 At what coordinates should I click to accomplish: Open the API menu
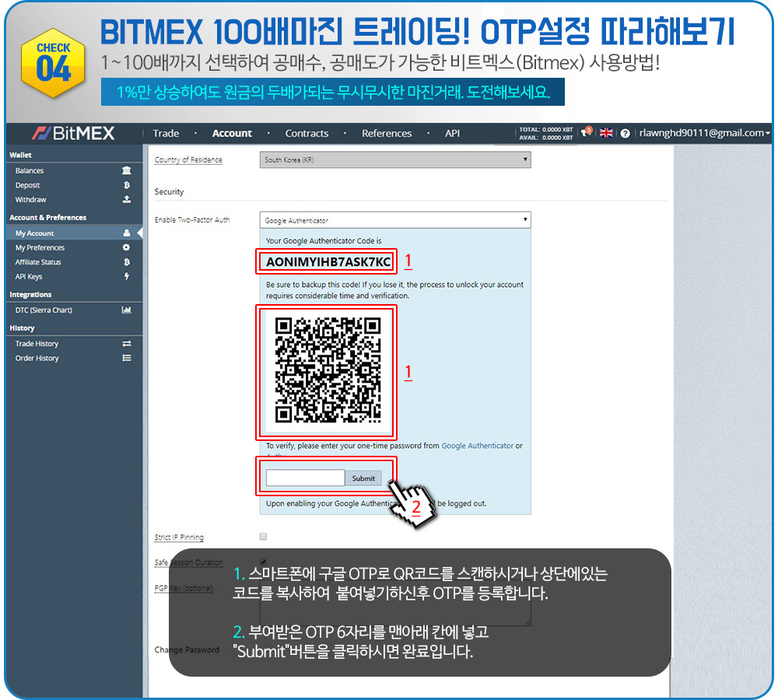click(452, 134)
